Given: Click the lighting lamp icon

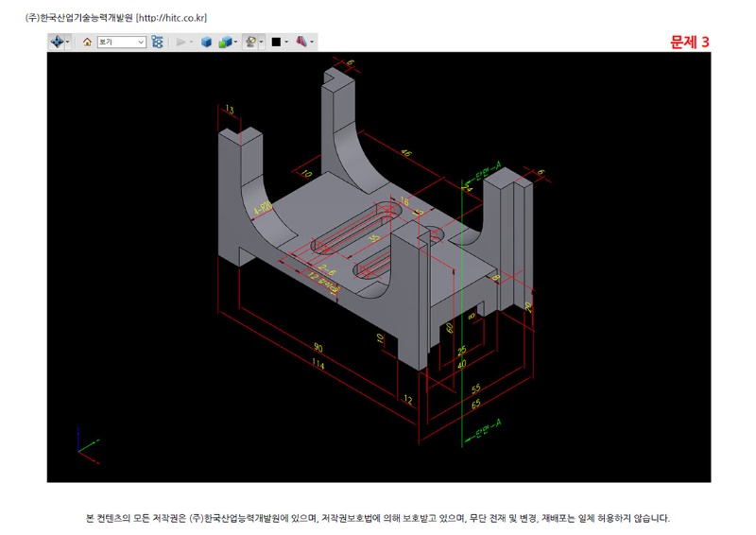Looking at the screenshot, I should [250, 42].
